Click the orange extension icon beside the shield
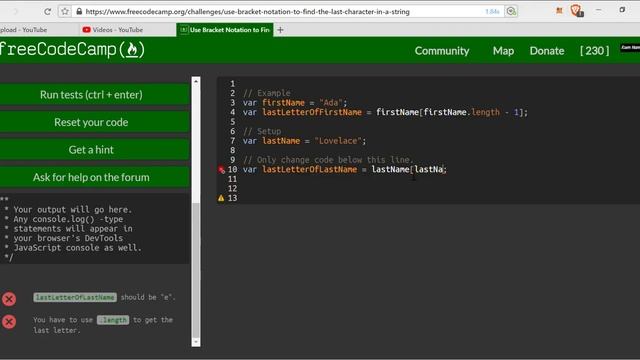The width and height of the screenshot is (640, 360). [559, 11]
